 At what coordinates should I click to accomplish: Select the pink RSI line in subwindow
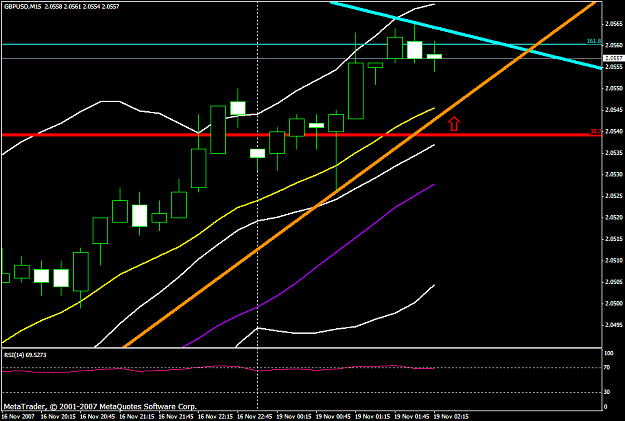click(218, 368)
